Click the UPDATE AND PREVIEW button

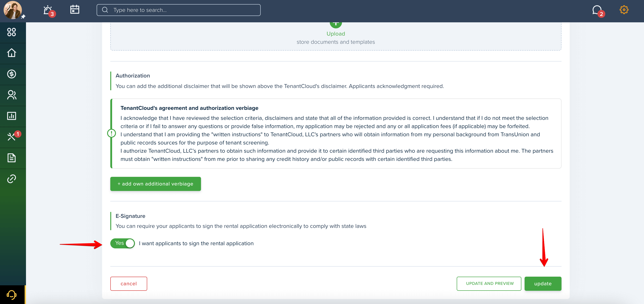click(x=489, y=283)
